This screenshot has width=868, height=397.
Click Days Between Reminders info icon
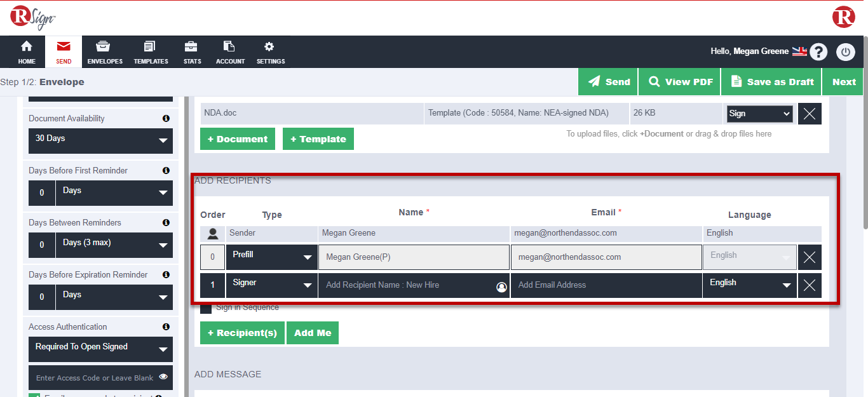(166, 223)
